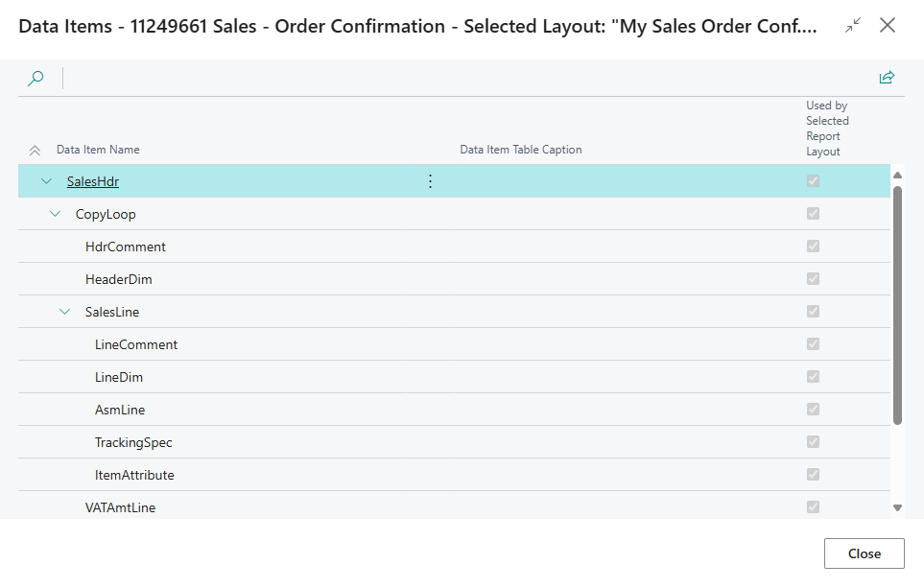Click the scrollbar up arrow

coord(897,175)
